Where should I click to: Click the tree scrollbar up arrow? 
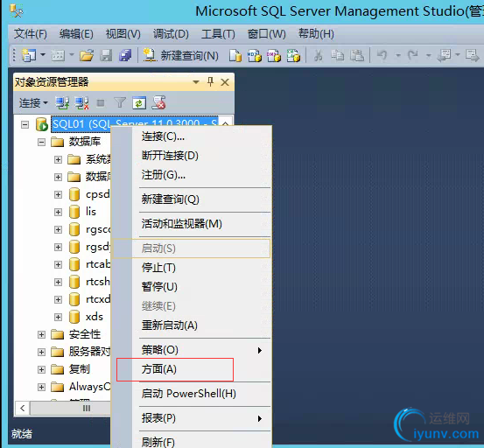pyautogui.click(x=226, y=122)
